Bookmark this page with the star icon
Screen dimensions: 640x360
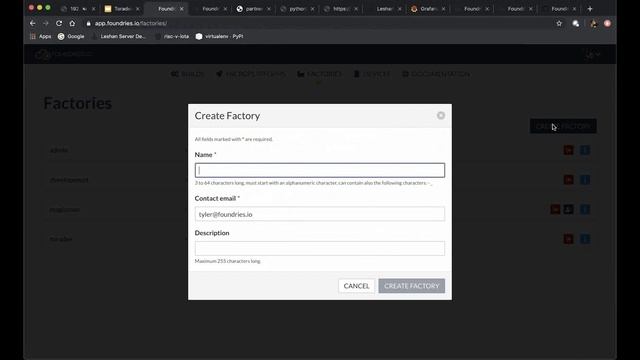pyautogui.click(x=559, y=24)
